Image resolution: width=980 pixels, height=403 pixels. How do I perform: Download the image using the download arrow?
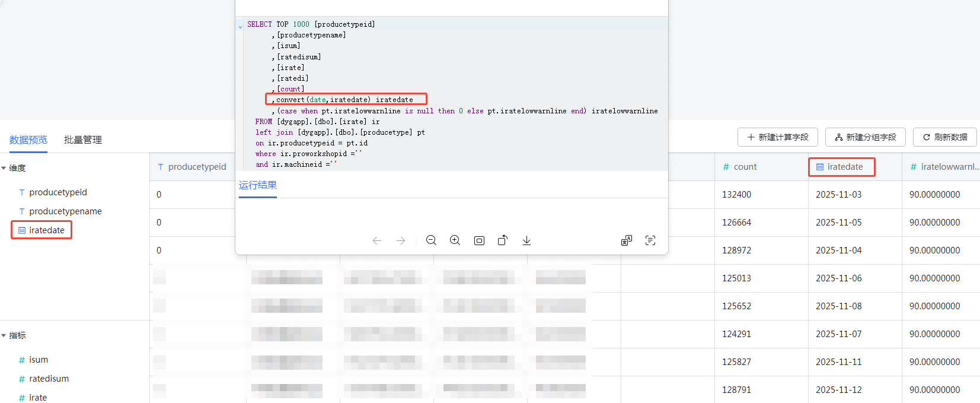(x=526, y=240)
